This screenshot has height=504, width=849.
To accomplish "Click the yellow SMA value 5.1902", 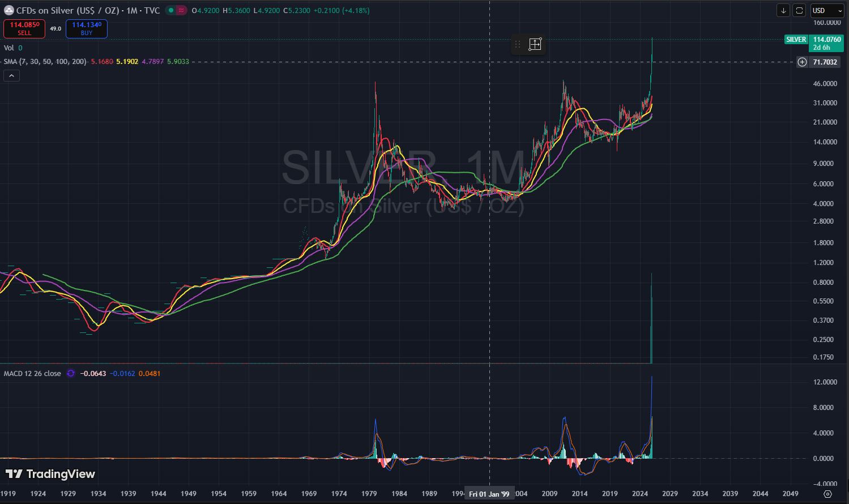I will point(127,61).
